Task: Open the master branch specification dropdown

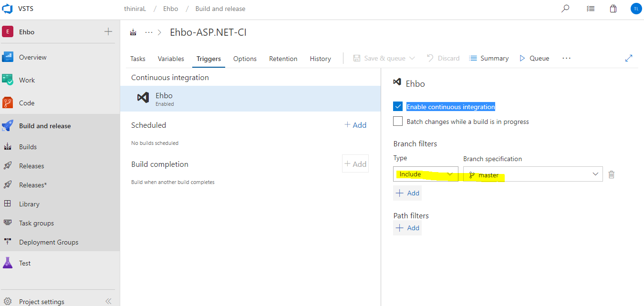Action: [x=533, y=174]
